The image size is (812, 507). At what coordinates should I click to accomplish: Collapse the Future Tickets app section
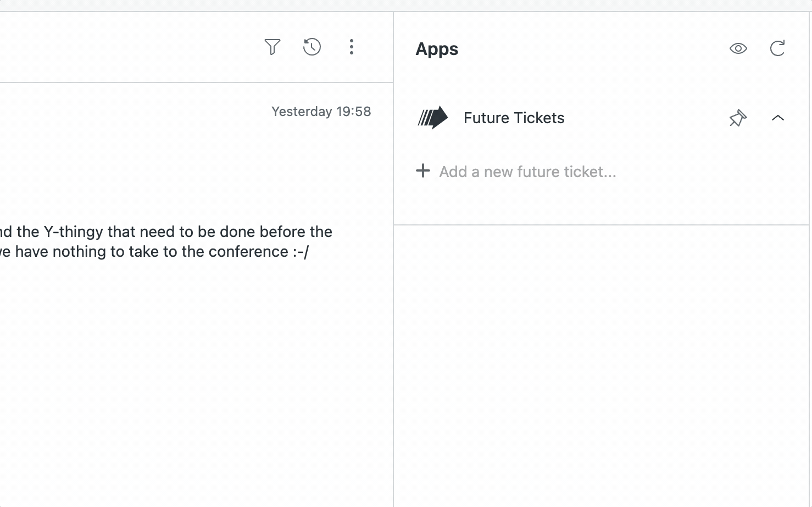click(x=777, y=118)
